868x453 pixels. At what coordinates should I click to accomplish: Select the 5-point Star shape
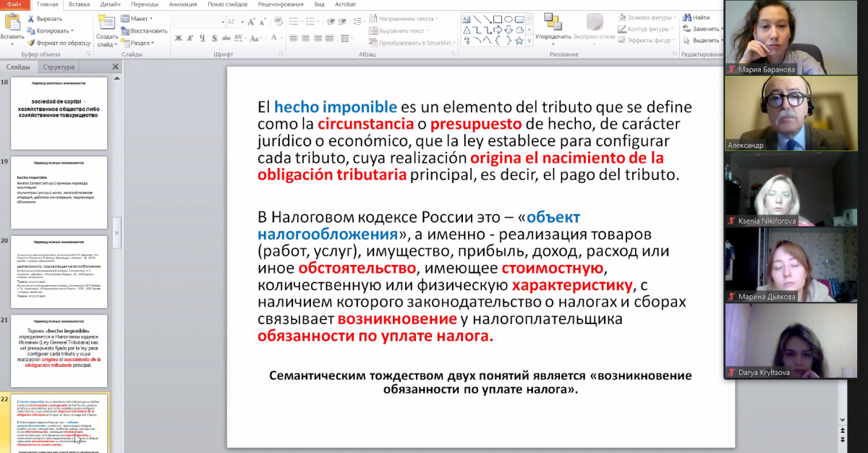coord(519,41)
